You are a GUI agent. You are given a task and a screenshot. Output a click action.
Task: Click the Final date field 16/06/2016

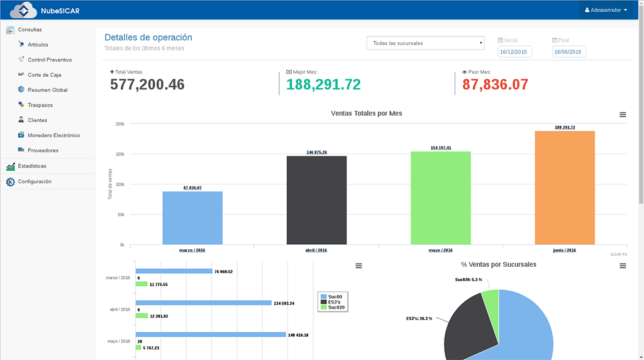[x=569, y=52]
